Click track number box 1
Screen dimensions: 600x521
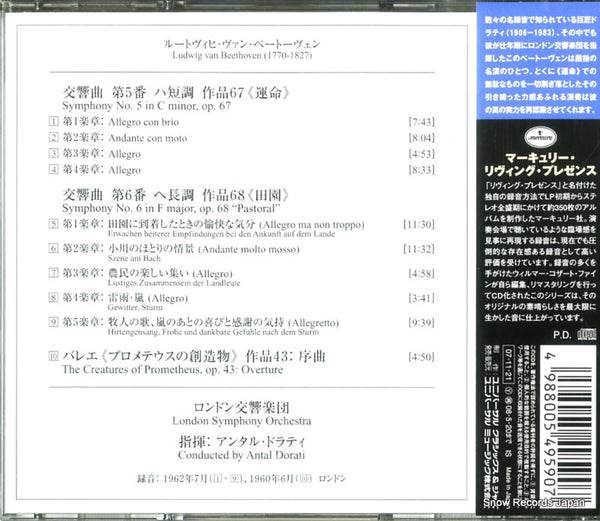click(54, 122)
